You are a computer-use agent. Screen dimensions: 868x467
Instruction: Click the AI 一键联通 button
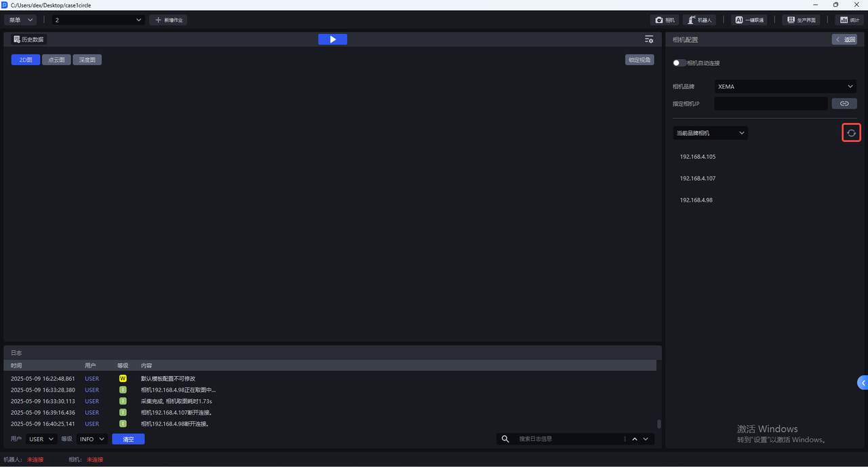click(749, 20)
